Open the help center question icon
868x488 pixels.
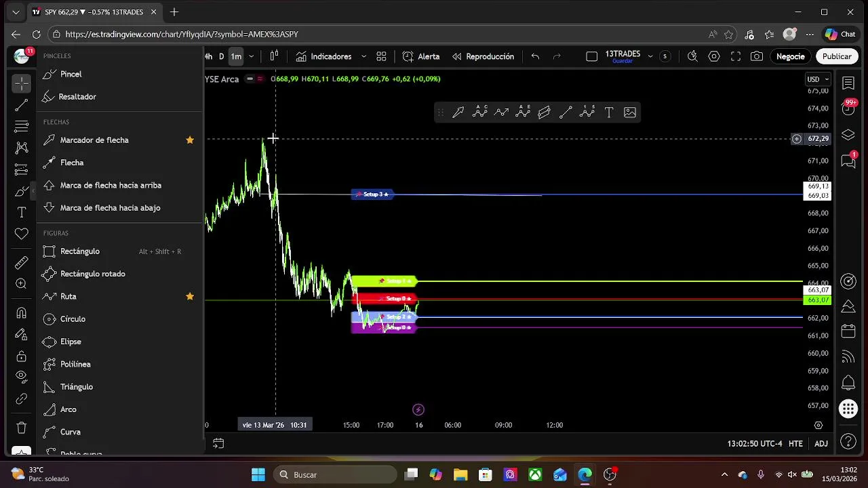(x=848, y=442)
